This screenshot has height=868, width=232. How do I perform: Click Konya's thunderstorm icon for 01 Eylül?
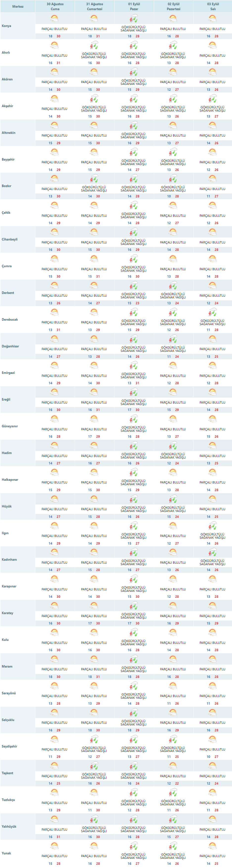[x=134, y=19]
